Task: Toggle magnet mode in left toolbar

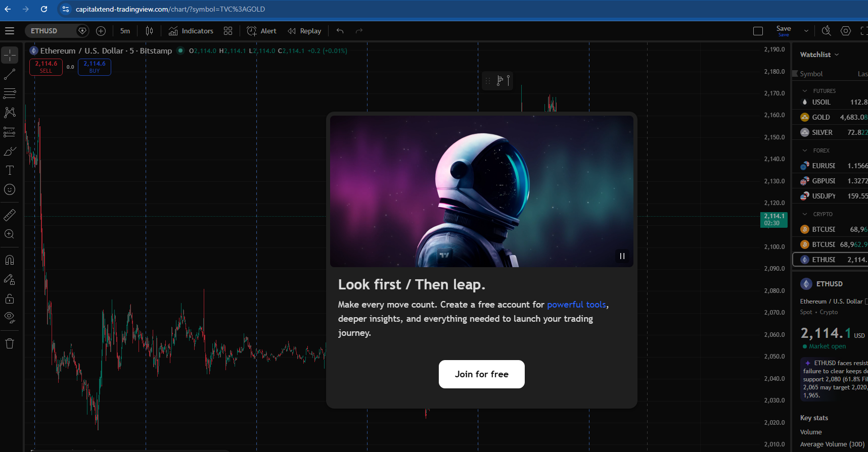Action: tap(10, 260)
